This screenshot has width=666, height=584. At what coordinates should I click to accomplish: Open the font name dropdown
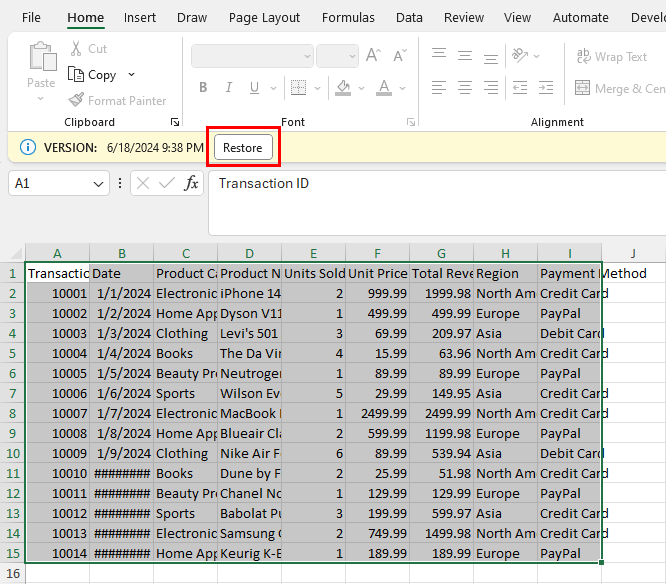click(307, 56)
